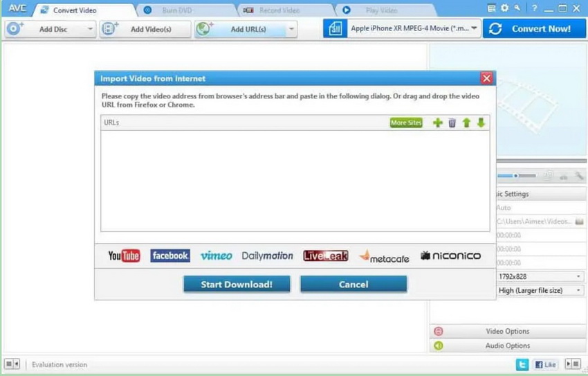Click the green plus add URL icon

(437, 123)
